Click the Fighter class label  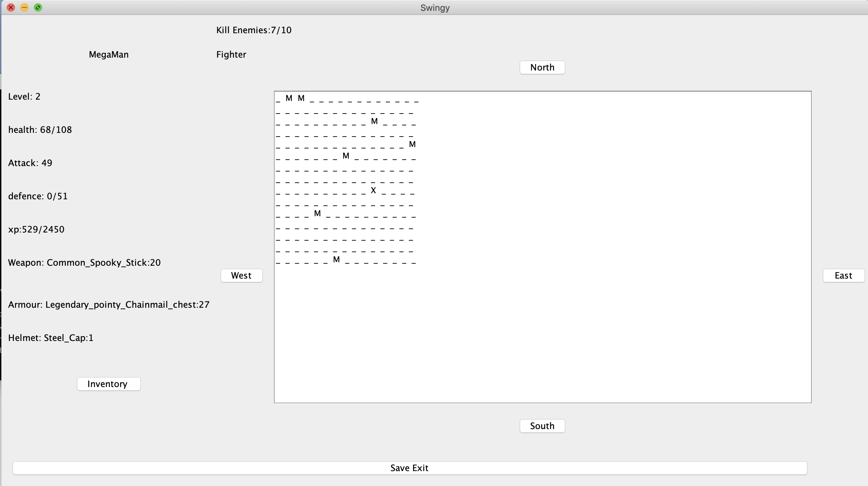point(231,55)
